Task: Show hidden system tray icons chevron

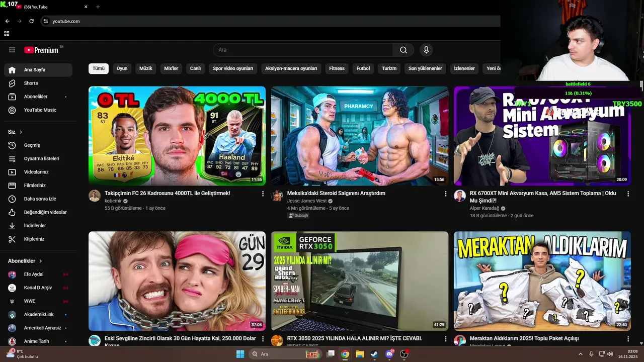Action: point(580,354)
